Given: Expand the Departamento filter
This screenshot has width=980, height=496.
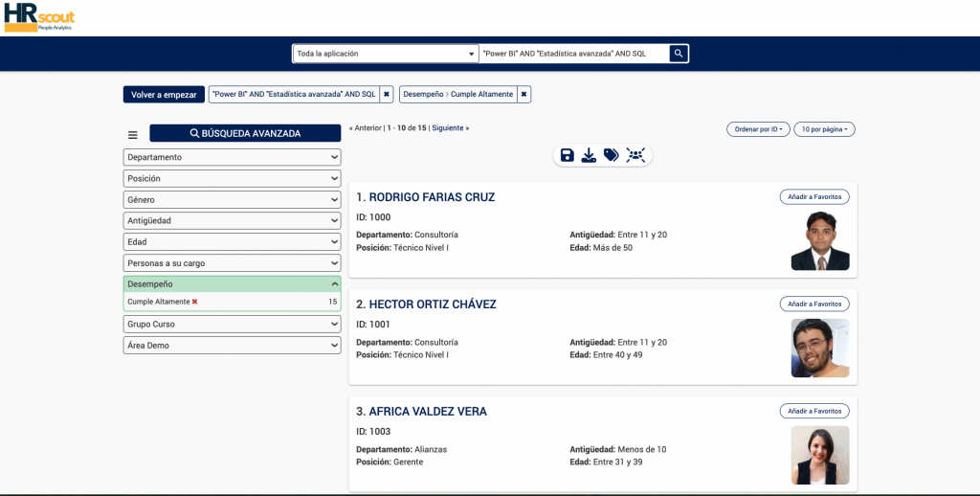Looking at the screenshot, I should 232,157.
